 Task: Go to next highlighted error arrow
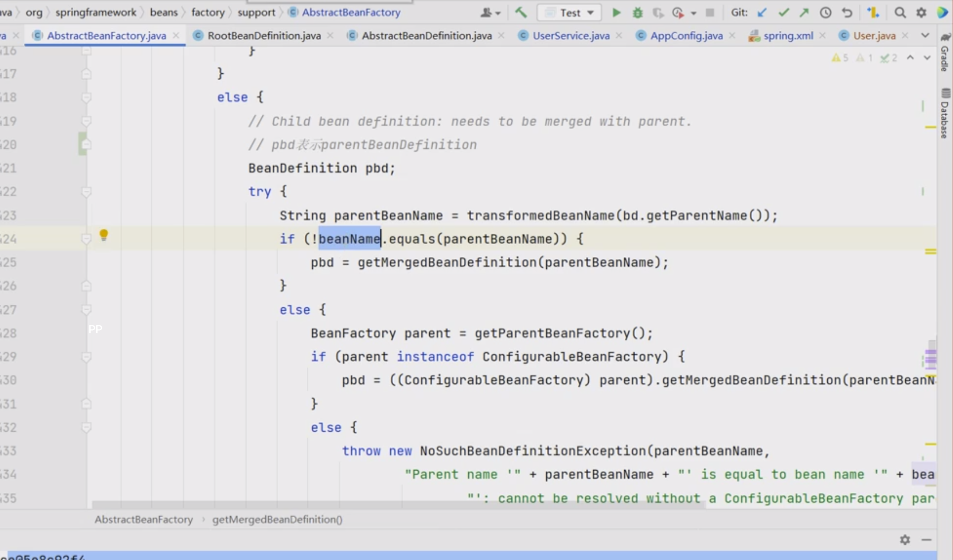[x=927, y=58]
